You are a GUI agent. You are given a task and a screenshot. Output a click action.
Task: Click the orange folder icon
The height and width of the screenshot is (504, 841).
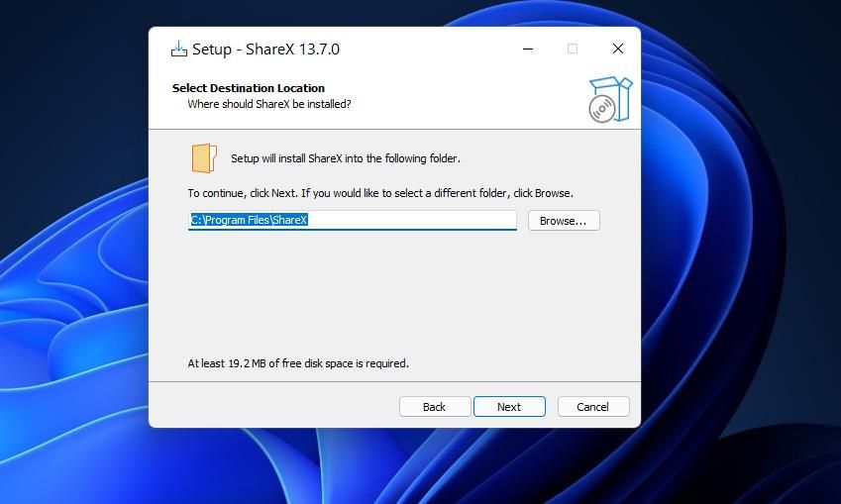click(204, 158)
